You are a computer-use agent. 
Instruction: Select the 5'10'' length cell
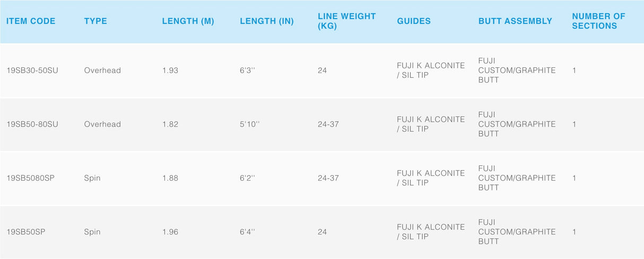pos(250,124)
